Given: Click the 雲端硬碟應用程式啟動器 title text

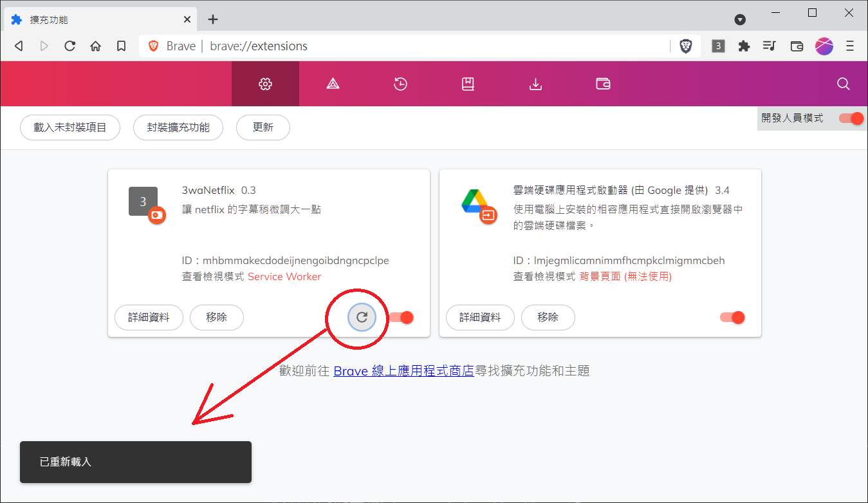Looking at the screenshot, I should (x=611, y=190).
